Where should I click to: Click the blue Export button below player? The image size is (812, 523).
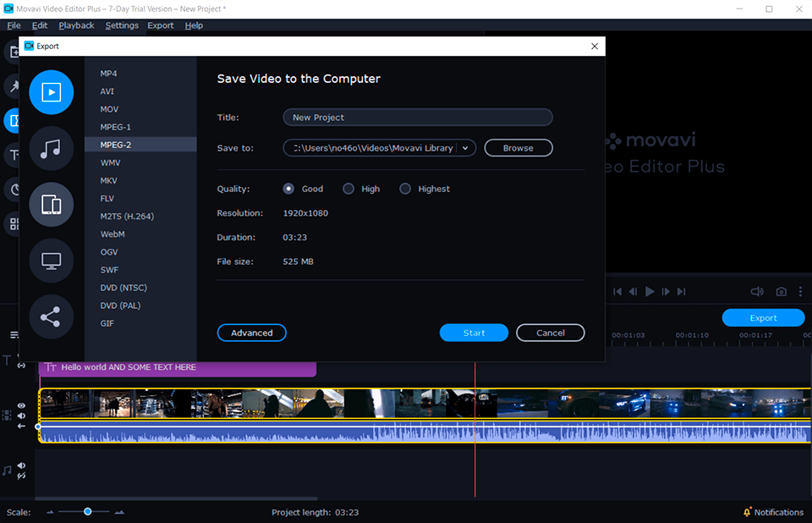[763, 317]
